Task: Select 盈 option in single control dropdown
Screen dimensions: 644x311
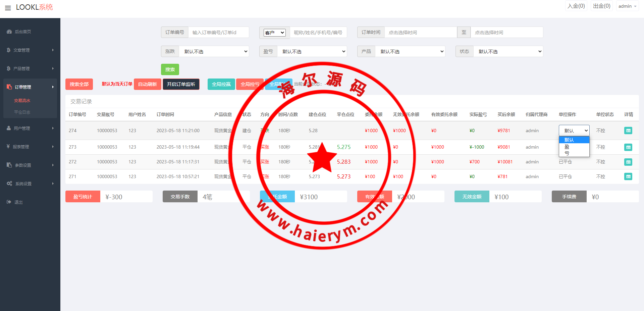Action: (567, 147)
